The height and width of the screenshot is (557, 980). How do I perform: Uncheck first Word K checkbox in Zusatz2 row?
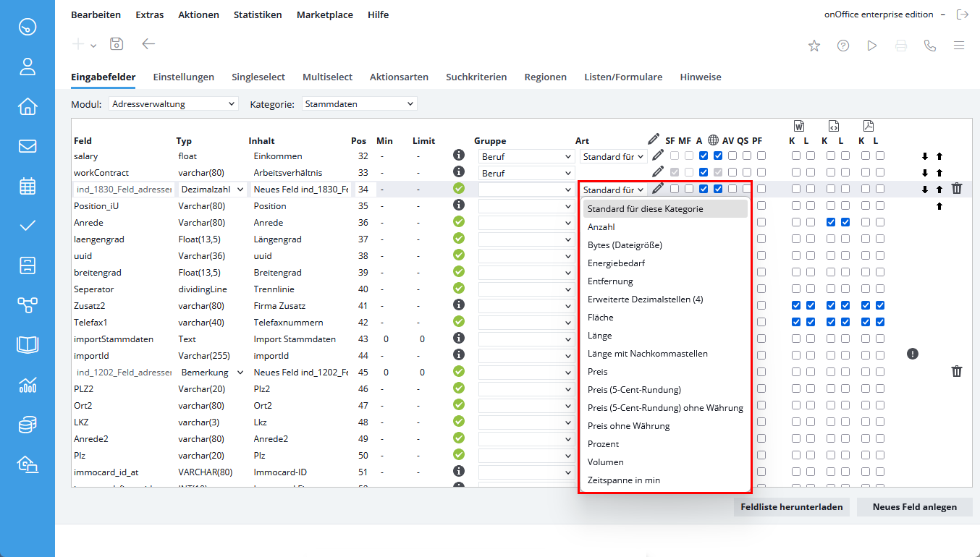pyautogui.click(x=796, y=305)
